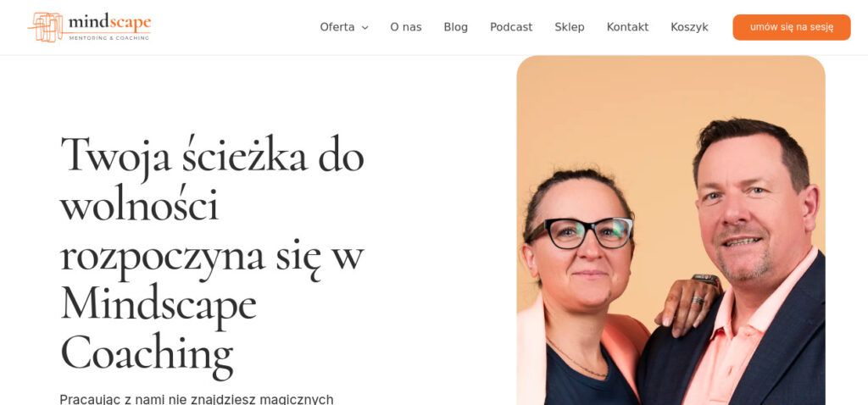Viewport: 868px width, 405px height.
Task: Select Kontakt in the top navigation
Action: tap(627, 27)
